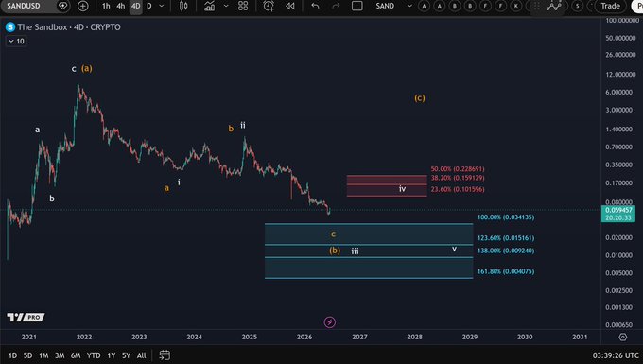Screen dimensions: 643x364
Task: Open indicator templates grid
Action: 243,6
